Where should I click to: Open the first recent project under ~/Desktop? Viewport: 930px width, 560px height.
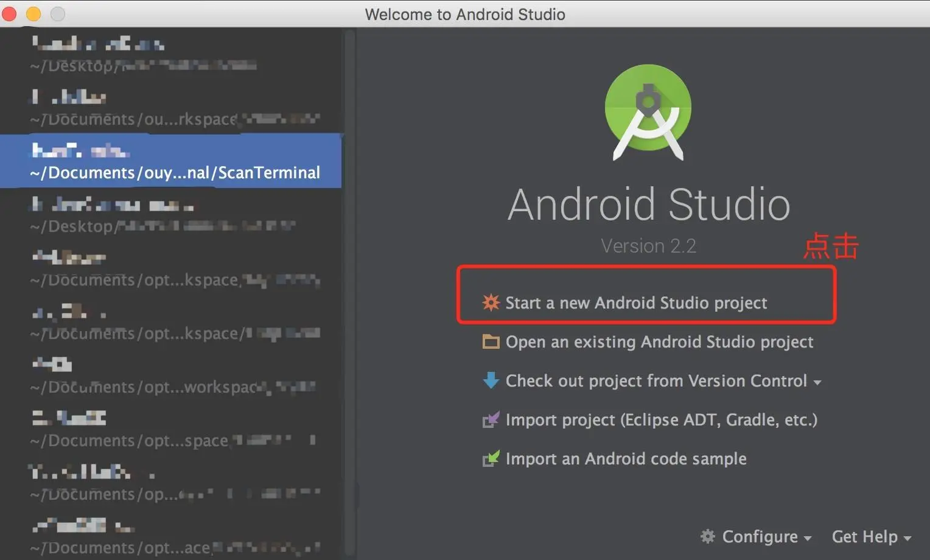tap(171, 54)
